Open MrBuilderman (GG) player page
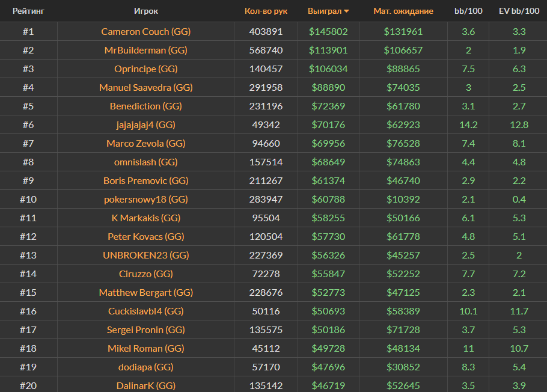The image size is (547, 392). point(145,50)
